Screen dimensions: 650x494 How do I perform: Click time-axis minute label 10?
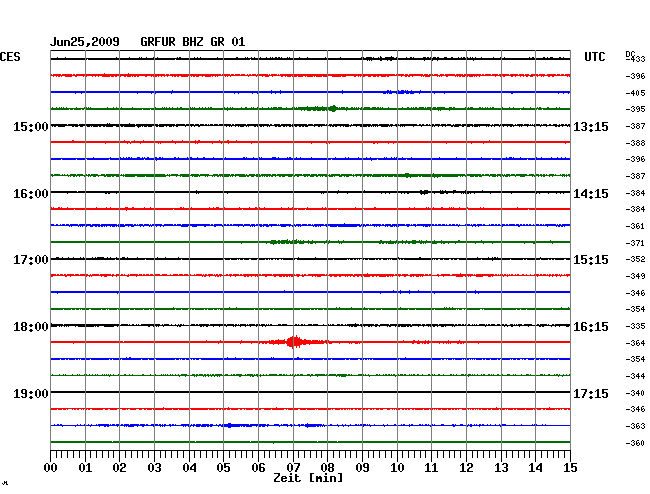(397, 468)
